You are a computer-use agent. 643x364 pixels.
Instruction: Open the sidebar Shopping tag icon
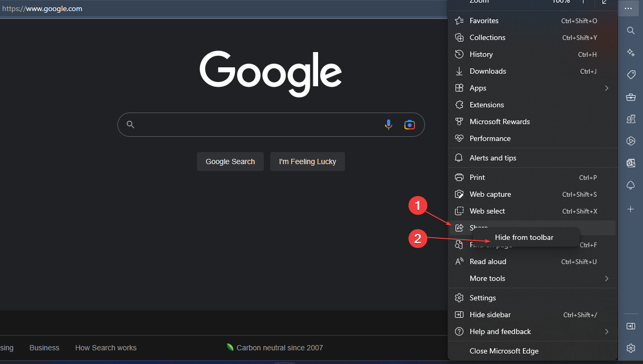pos(630,75)
